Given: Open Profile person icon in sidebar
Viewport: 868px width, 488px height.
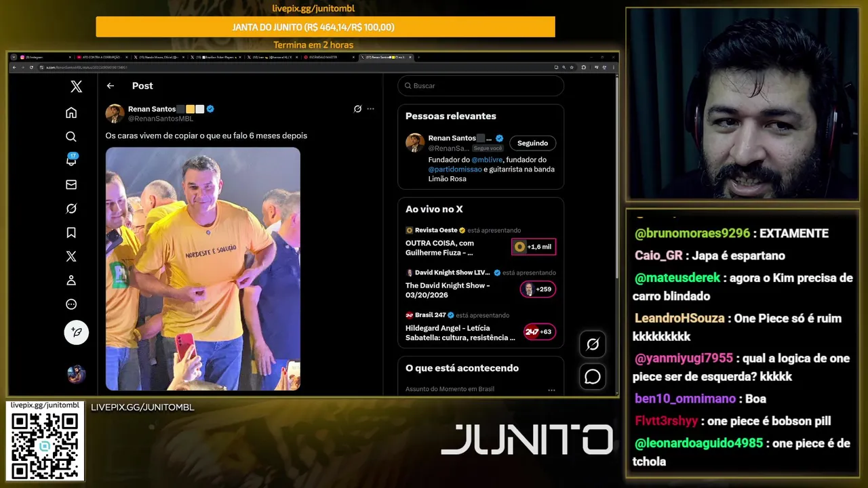Looking at the screenshot, I should coord(71,281).
